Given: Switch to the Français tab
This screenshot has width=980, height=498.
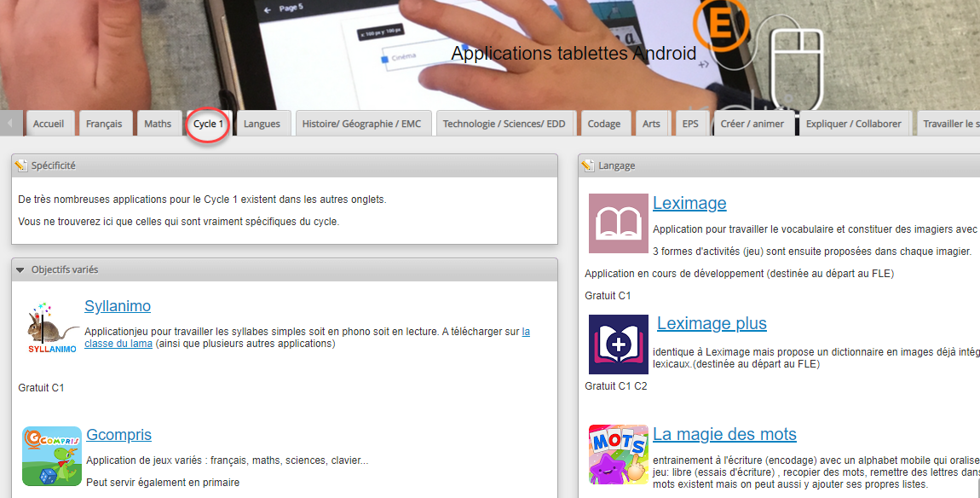Looking at the screenshot, I should pyautogui.click(x=104, y=124).
